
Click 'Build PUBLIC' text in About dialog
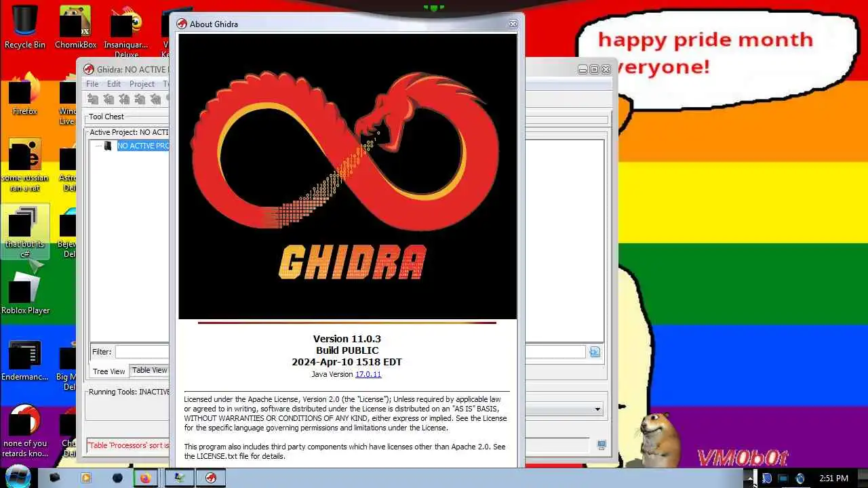[x=347, y=350]
